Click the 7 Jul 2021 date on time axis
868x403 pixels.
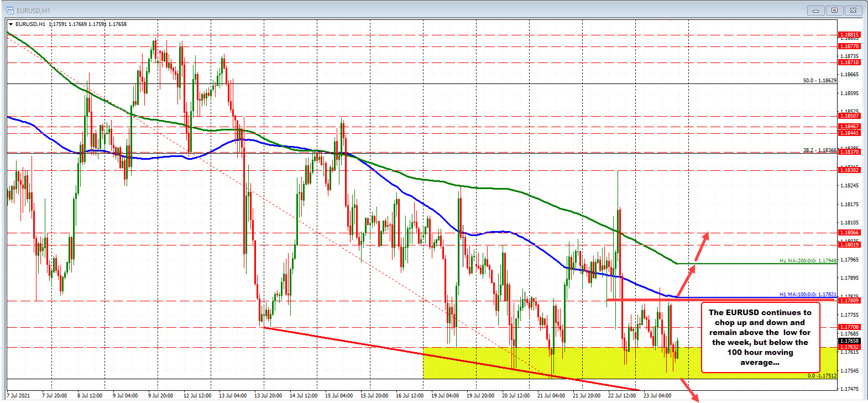coord(19,395)
